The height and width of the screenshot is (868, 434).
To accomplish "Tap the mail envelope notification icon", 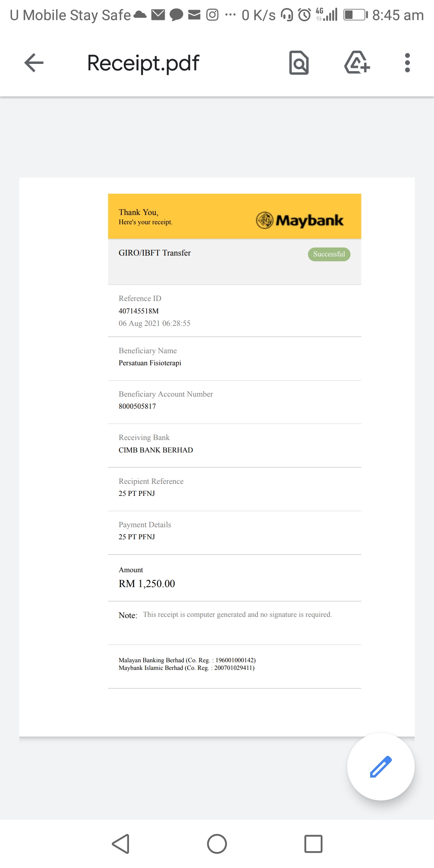I will (158, 15).
